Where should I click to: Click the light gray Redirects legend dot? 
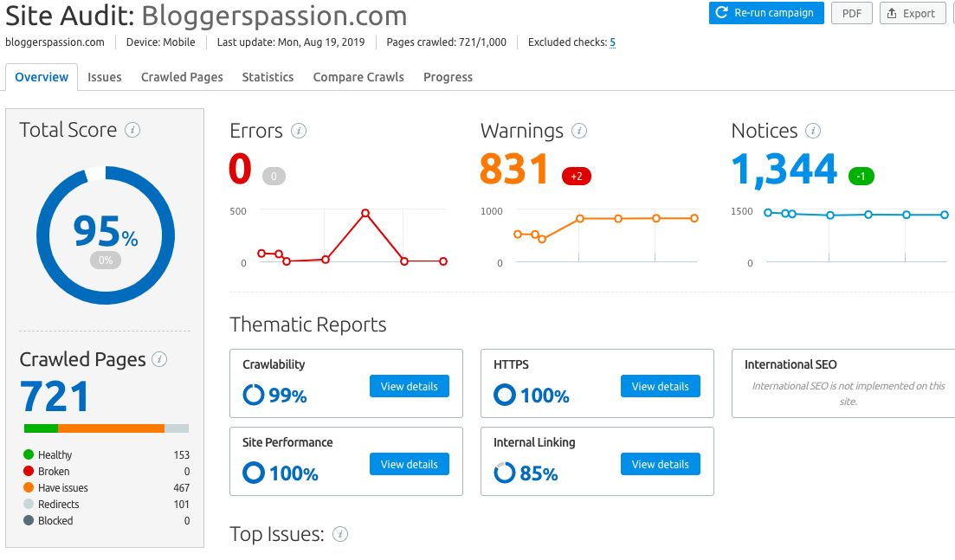(x=28, y=504)
